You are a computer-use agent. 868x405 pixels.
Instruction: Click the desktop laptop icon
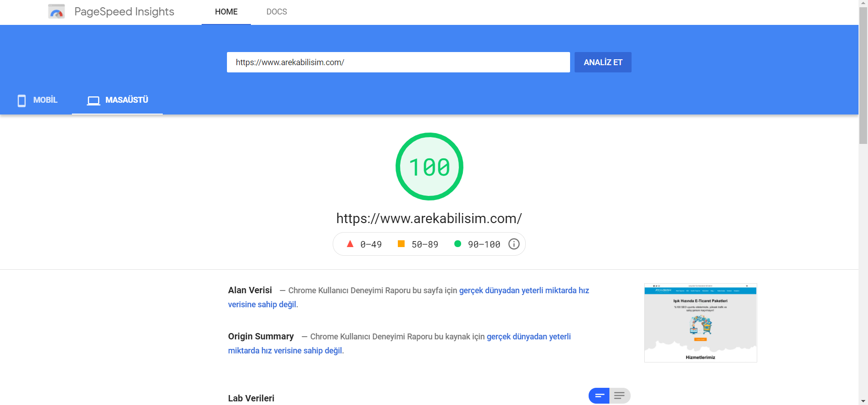[x=94, y=100]
